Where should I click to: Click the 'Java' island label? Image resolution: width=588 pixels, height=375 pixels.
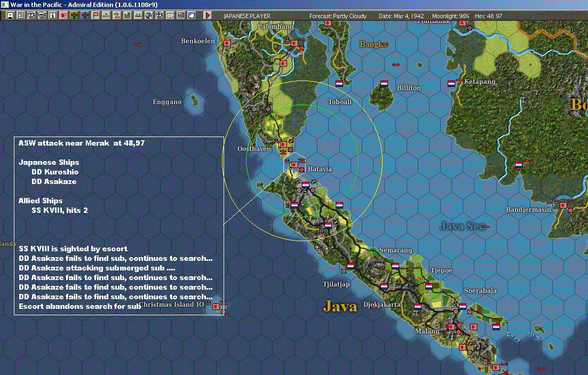[340, 306]
